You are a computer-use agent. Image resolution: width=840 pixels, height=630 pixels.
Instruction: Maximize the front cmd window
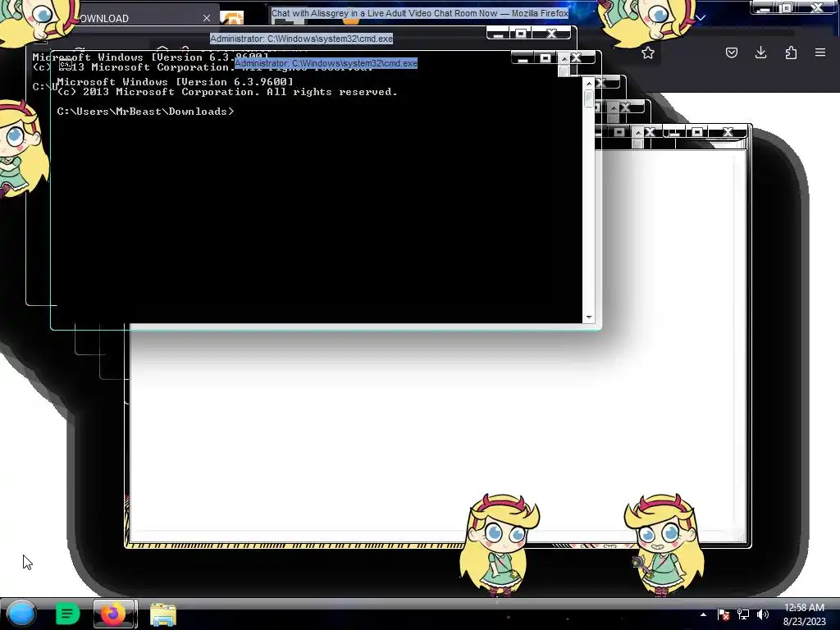tap(546, 58)
